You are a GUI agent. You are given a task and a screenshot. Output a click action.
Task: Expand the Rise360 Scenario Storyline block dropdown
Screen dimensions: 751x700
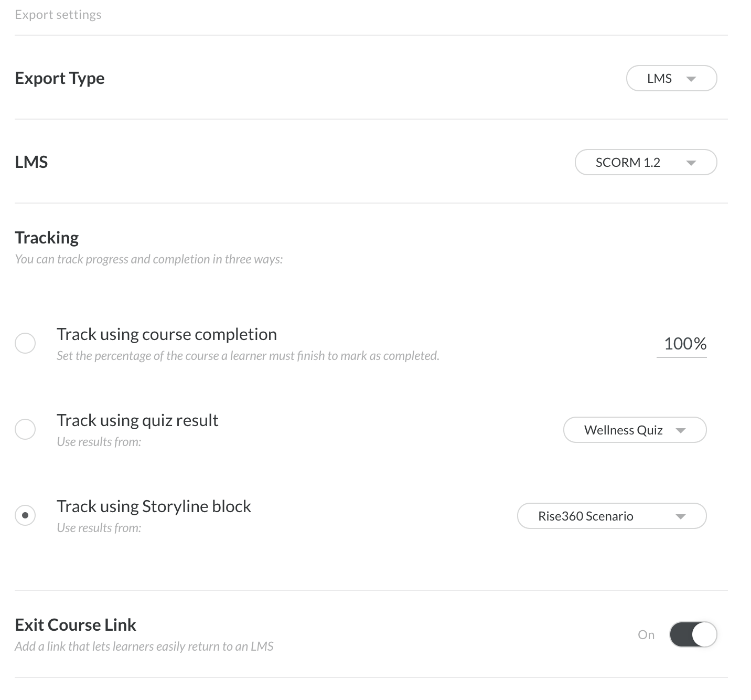pos(612,516)
